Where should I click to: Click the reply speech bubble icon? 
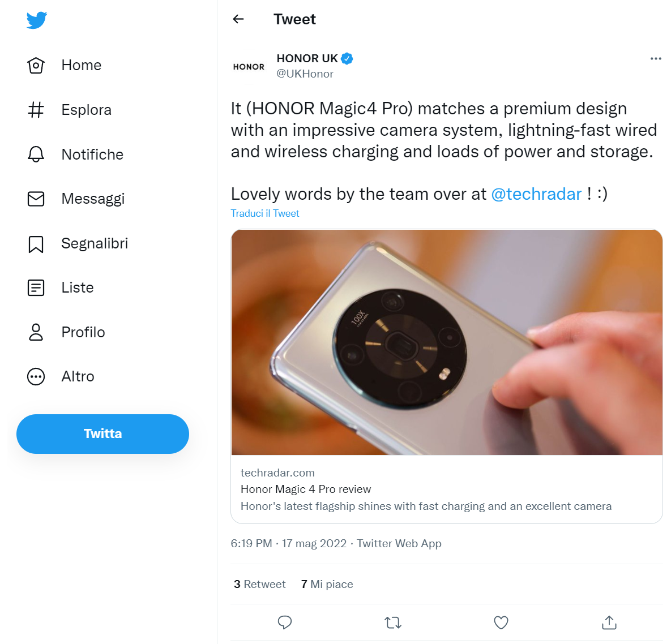(x=285, y=622)
